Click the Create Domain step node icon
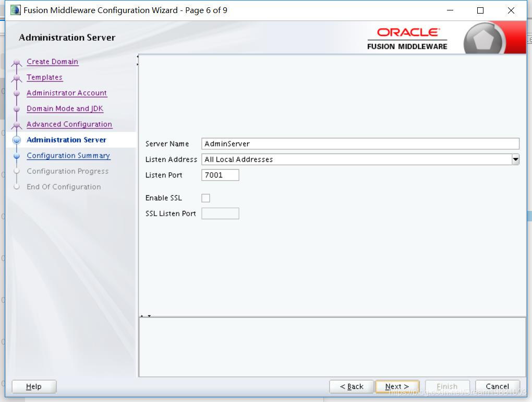This screenshot has height=402, width=532. [17, 63]
